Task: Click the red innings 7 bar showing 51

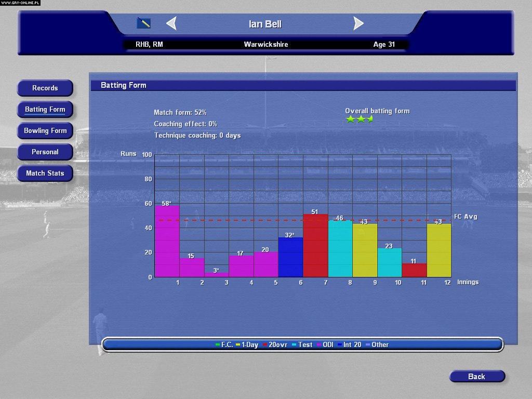Action: [315, 246]
